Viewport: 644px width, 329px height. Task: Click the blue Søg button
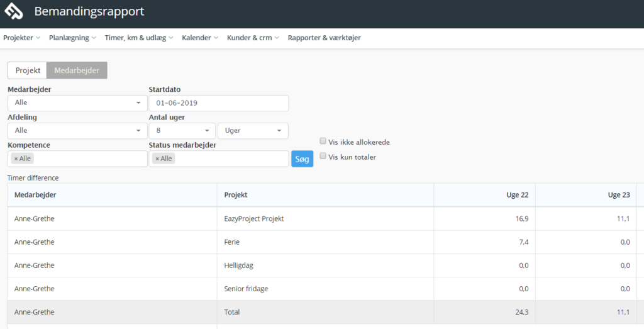303,159
